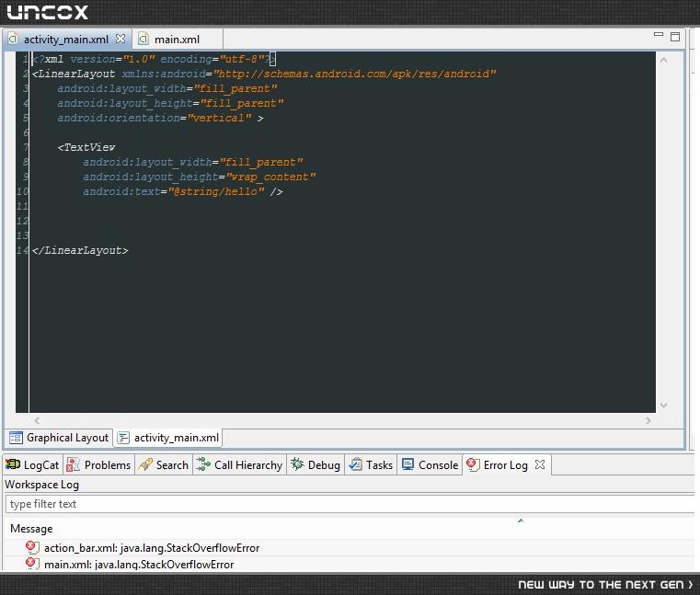This screenshot has height=595, width=700.
Task: Open the Console view tab
Action: point(430,465)
